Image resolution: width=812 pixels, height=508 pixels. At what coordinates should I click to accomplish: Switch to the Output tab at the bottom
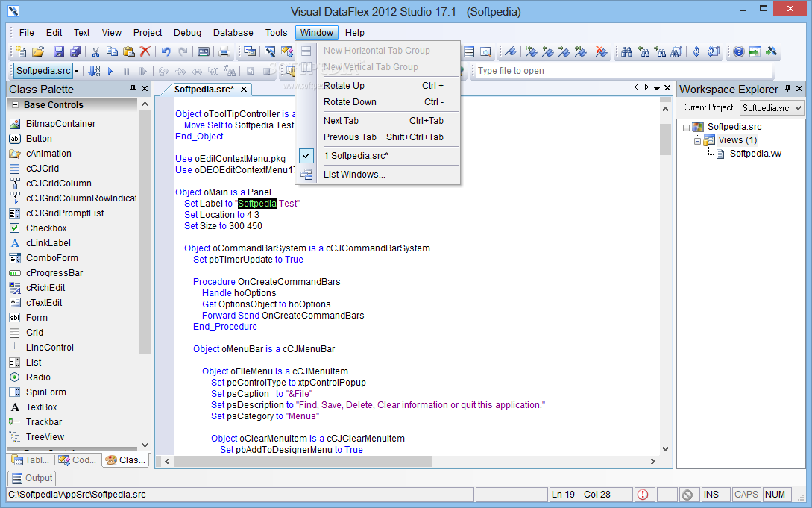32,478
